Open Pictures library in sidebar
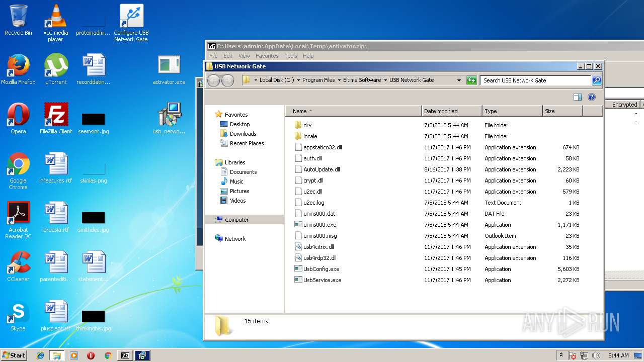Image resolution: width=644 pixels, height=362 pixels. pos(234,191)
